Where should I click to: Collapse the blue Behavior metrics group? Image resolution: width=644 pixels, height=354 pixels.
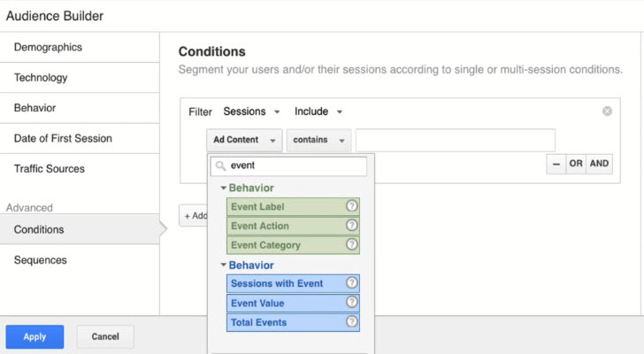pos(224,265)
